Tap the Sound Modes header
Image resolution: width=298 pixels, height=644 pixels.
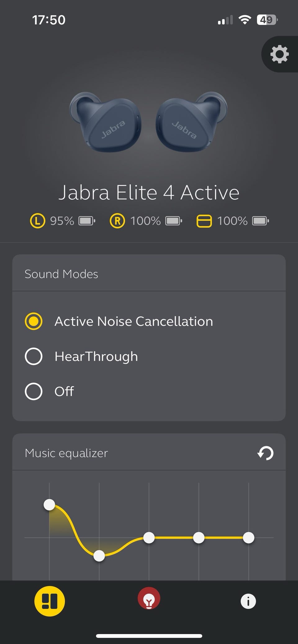point(61,274)
